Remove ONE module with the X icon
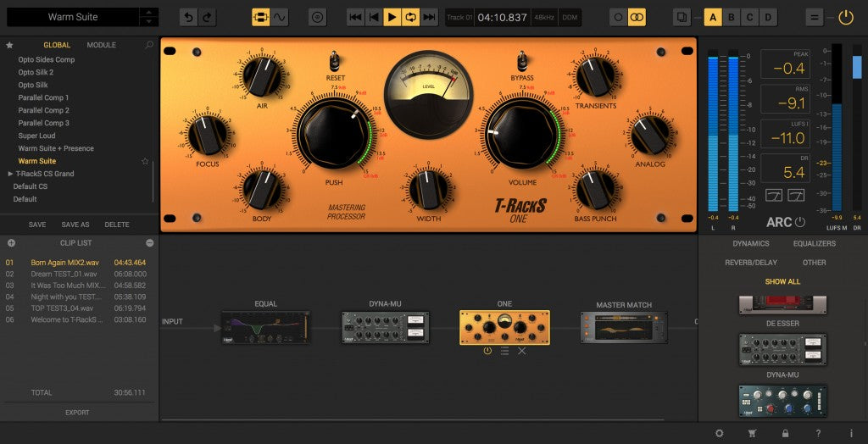 pos(521,351)
